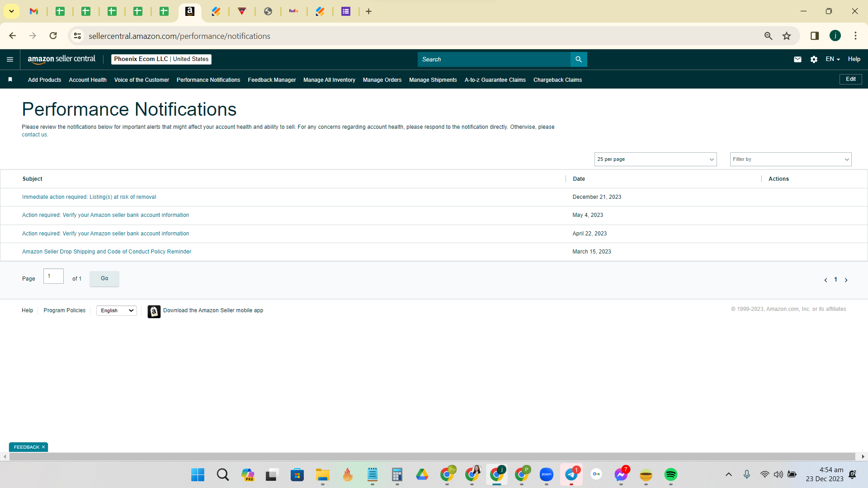This screenshot has height=488, width=868.
Task: Toggle the browser side panel
Action: tap(815, 36)
